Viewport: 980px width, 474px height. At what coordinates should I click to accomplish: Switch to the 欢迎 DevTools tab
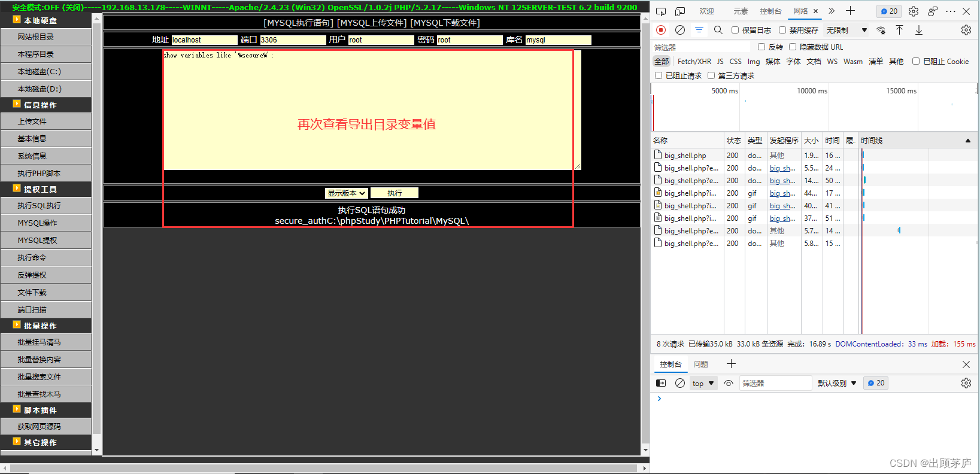coord(707,11)
